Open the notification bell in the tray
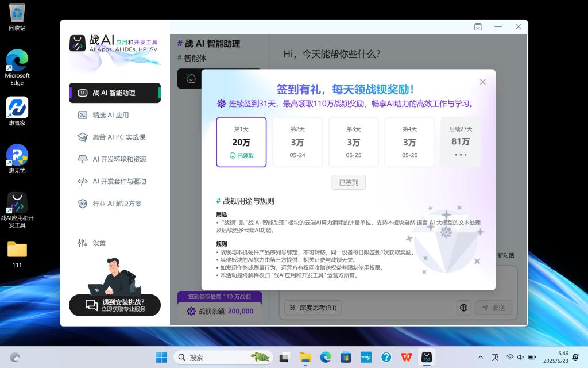 point(576,357)
